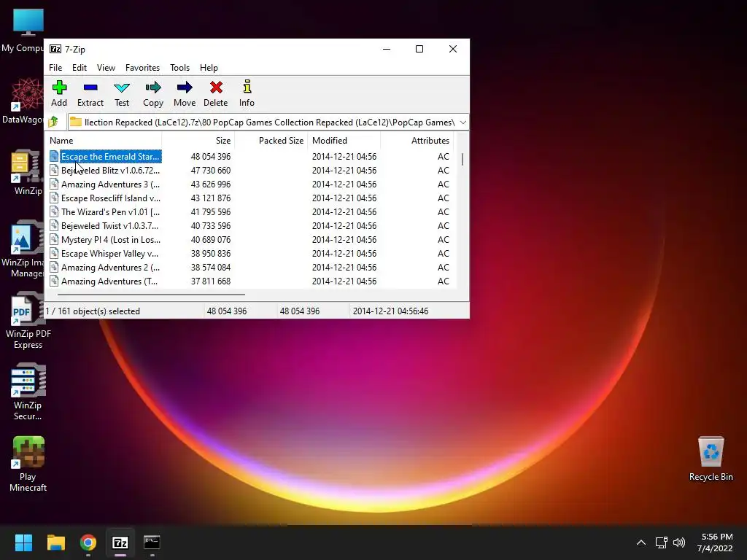Open the Edit menu

(x=79, y=68)
